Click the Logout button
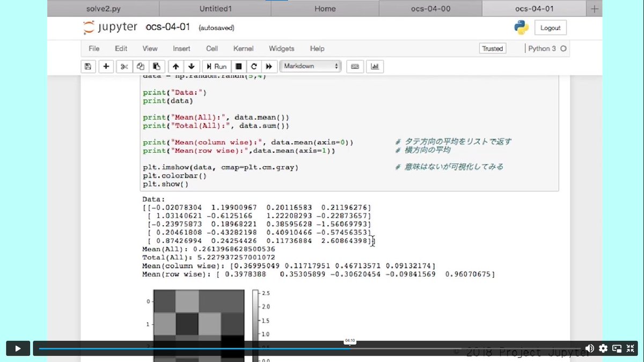644x362 pixels. 551,28
